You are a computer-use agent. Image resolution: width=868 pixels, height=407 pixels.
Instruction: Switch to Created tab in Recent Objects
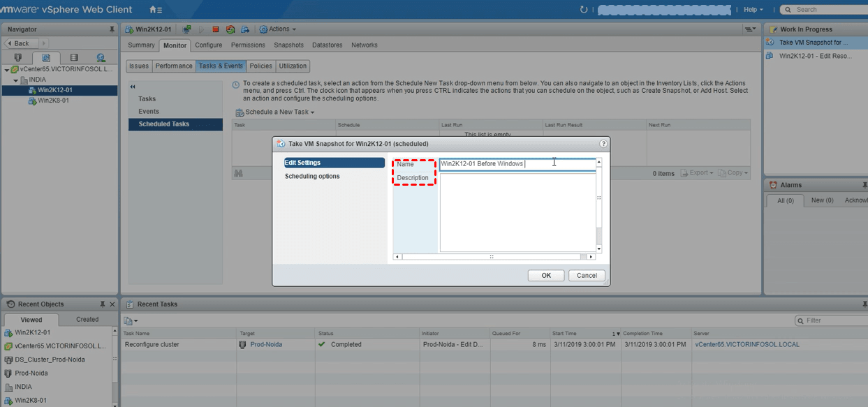tap(87, 319)
